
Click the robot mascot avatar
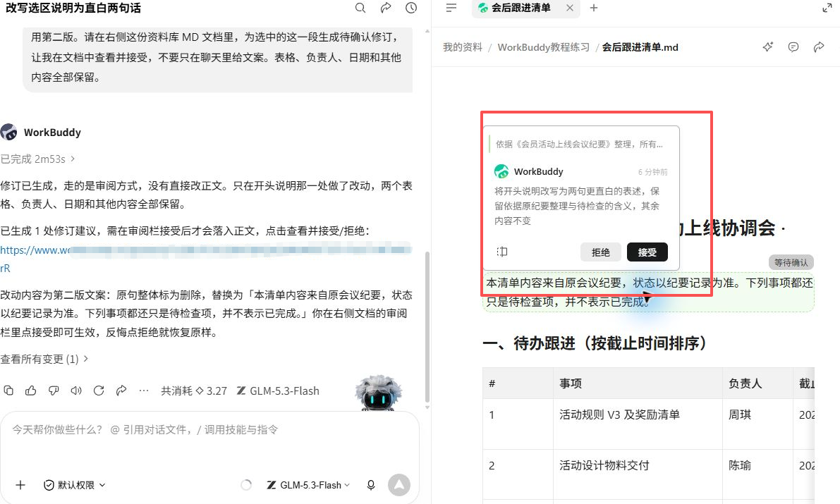pos(378,393)
